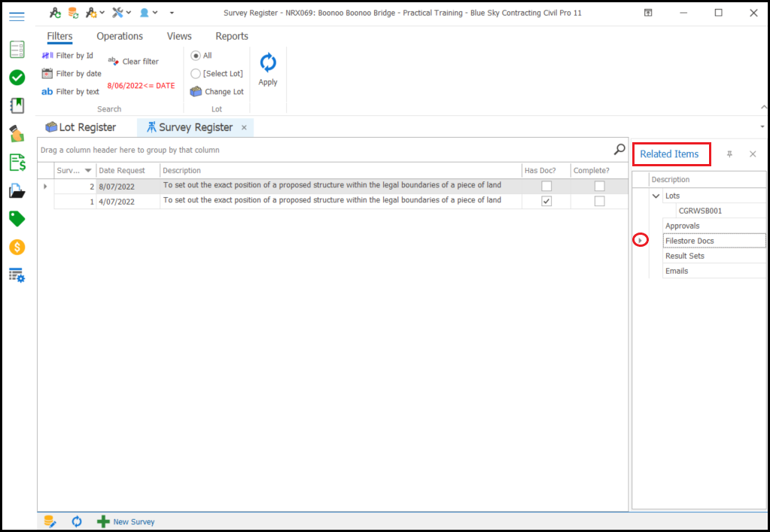
Task: Toggle Has Doc checkbox for survey 1
Action: point(546,201)
